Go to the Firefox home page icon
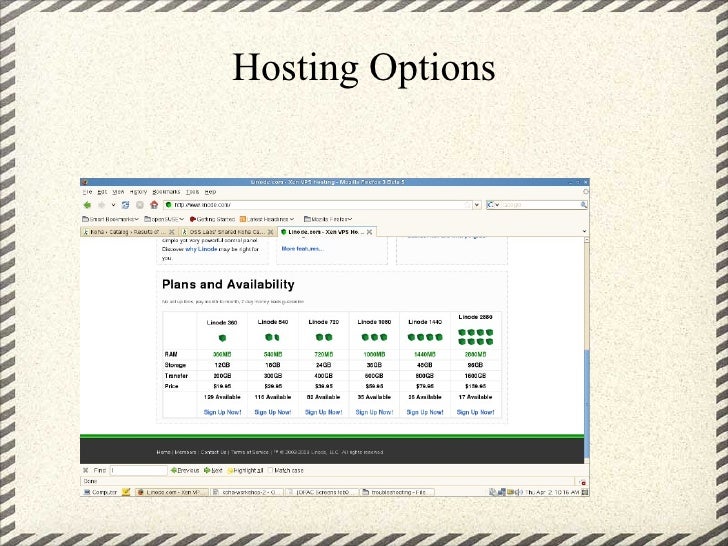Viewport: 728px width, 546px height. pyautogui.click(x=154, y=205)
